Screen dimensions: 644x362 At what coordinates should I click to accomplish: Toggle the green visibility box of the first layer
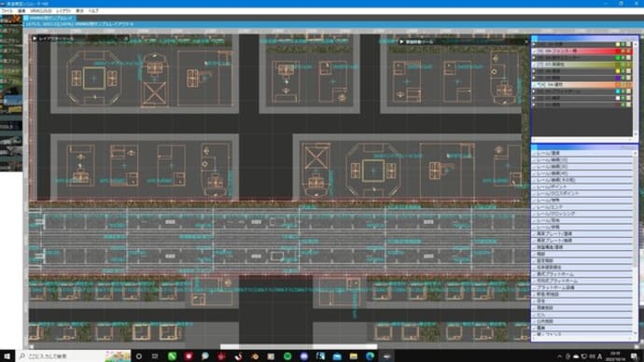tap(623, 45)
